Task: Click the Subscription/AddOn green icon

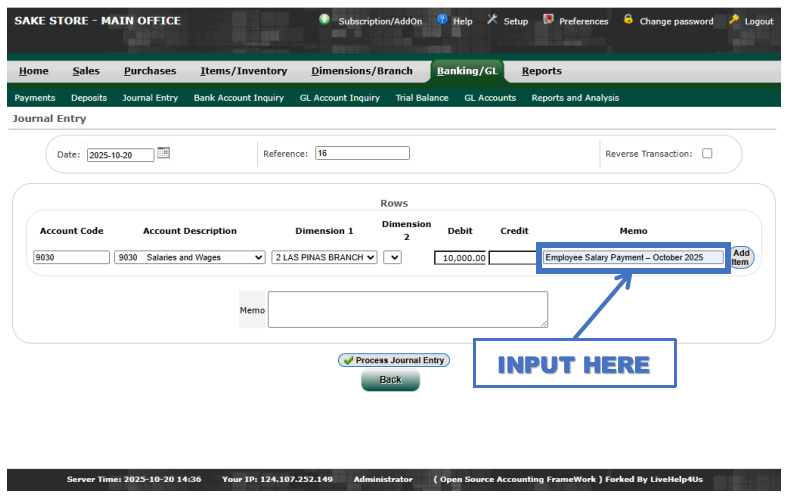Action: (325, 20)
